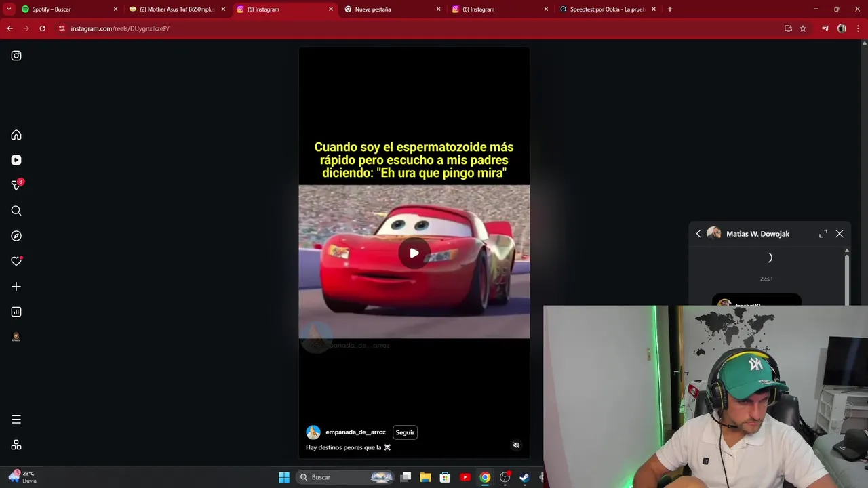This screenshot has height=488, width=868.
Task: Close the Speedtest por Ookla tab
Action: tap(654, 9)
